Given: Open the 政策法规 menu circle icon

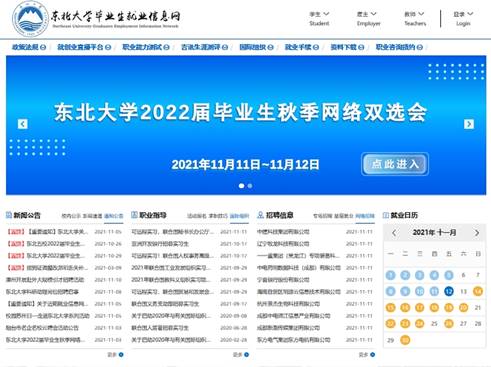Looking at the screenshot, I should [43, 47].
